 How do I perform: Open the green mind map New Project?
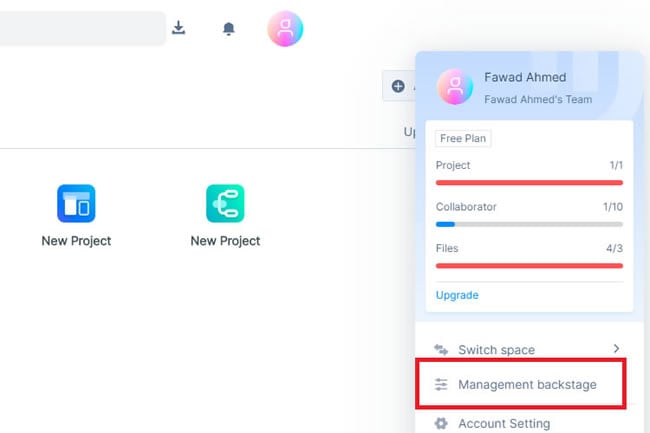225,203
